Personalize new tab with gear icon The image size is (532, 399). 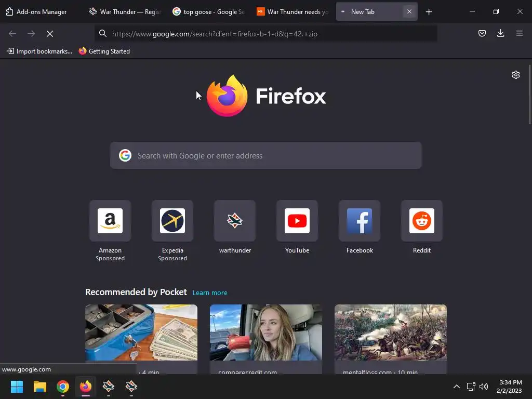tap(516, 75)
